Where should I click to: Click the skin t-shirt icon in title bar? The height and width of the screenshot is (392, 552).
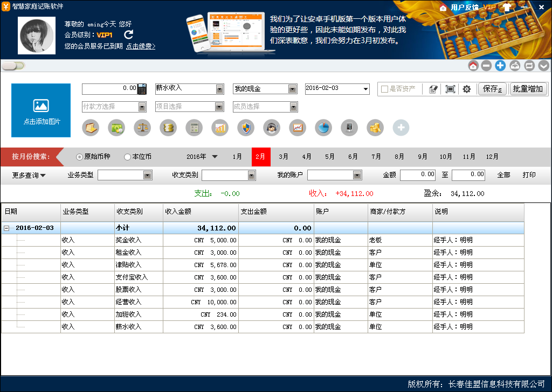(x=507, y=8)
